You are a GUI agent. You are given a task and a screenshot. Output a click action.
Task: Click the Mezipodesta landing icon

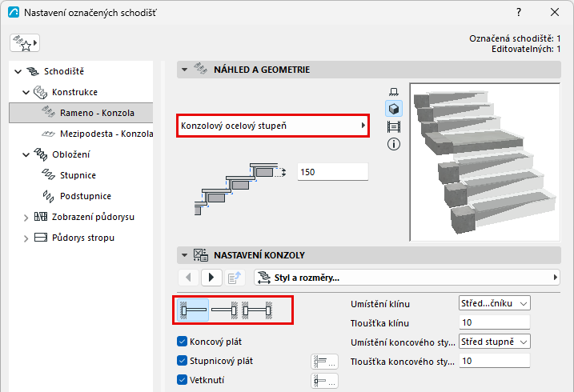click(48, 134)
